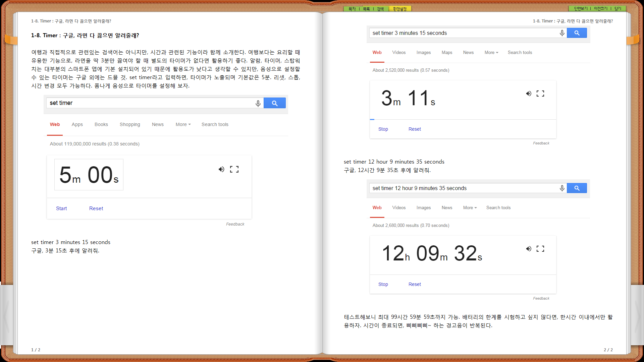Select the Maps tab
The image size is (644, 362).
pos(447,53)
